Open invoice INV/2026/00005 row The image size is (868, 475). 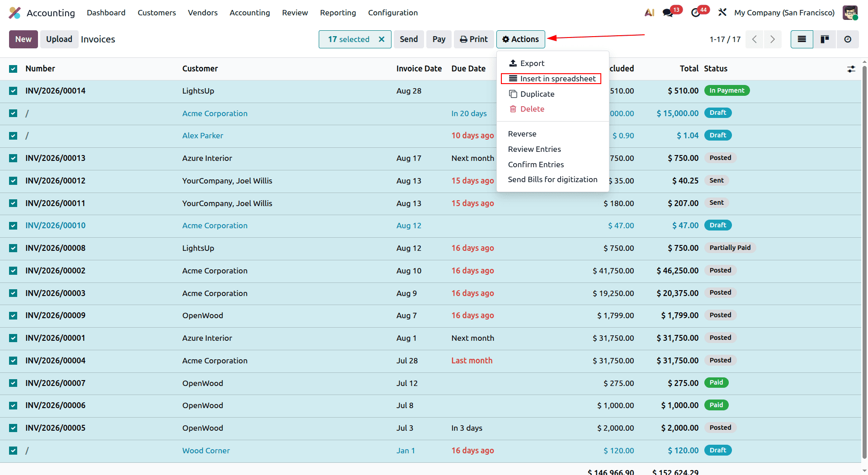(430, 428)
